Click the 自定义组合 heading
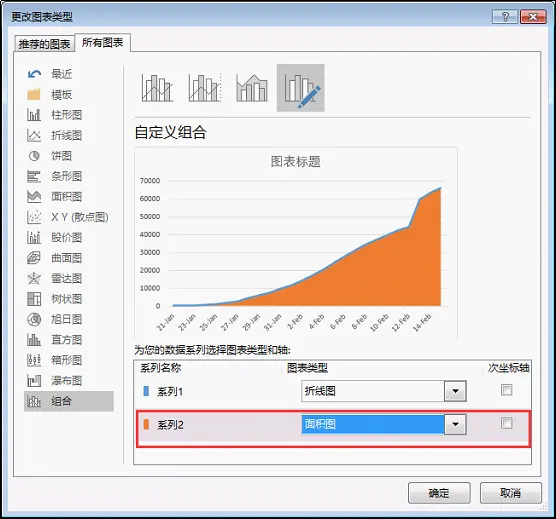The width and height of the screenshot is (556, 519). (x=171, y=132)
